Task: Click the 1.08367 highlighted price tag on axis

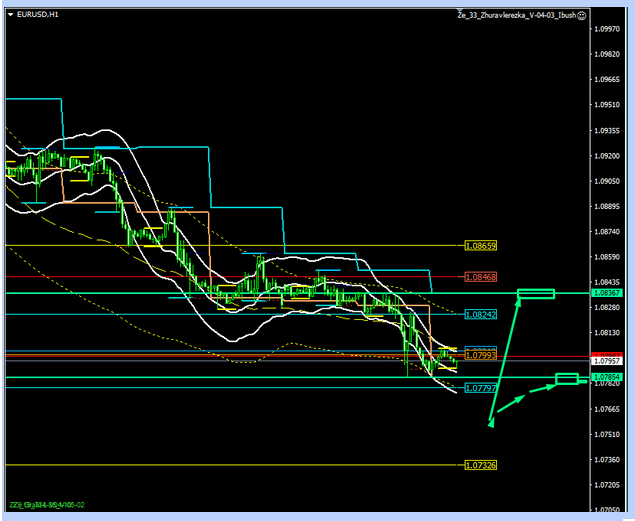Action: [606, 293]
